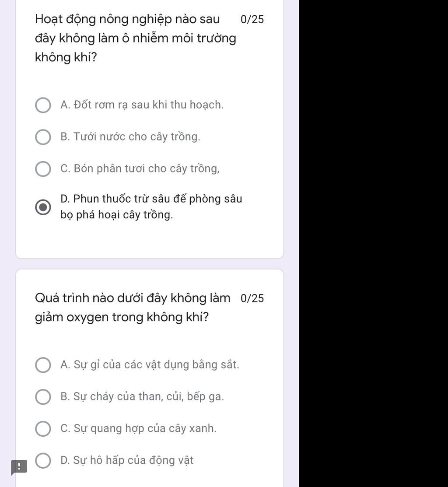Click the question title 'Hoạt động nông nghiệp nào sau đây'
Image resolution: width=448 pixels, height=487 pixels.
coord(135,38)
